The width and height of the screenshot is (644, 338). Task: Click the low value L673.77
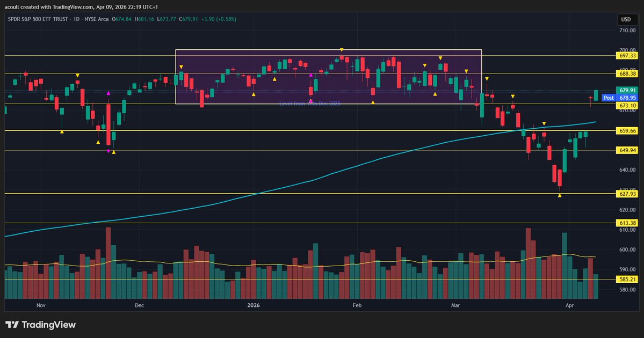point(167,19)
